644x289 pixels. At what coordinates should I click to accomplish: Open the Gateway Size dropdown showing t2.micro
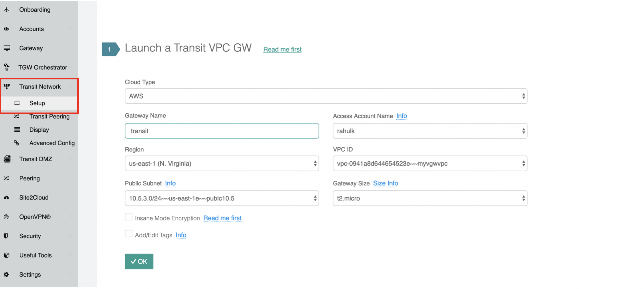point(430,198)
